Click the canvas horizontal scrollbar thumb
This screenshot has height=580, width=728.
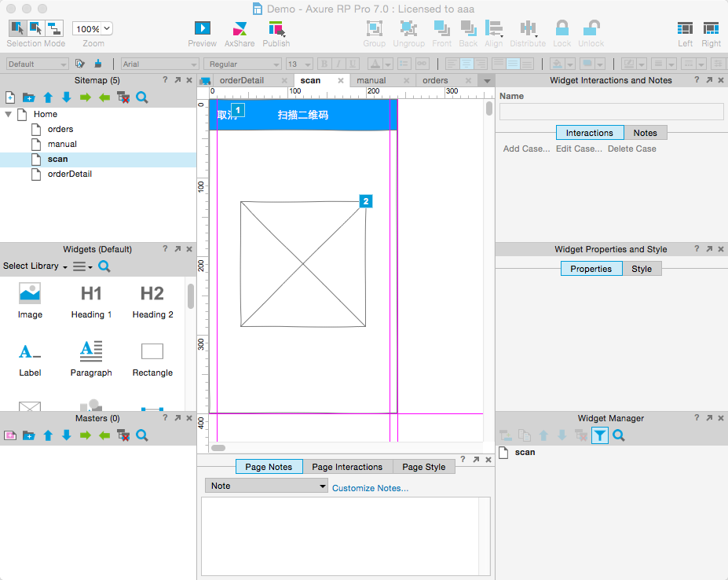click(218, 448)
